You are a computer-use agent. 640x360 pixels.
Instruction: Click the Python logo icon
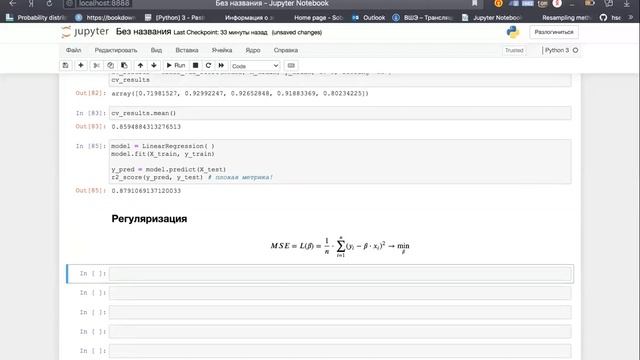[x=513, y=32]
